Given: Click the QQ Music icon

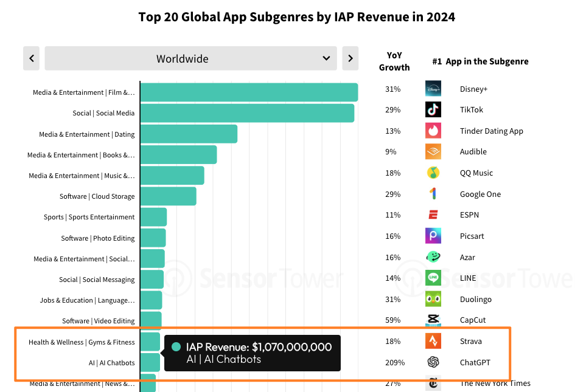Looking at the screenshot, I should [x=433, y=173].
